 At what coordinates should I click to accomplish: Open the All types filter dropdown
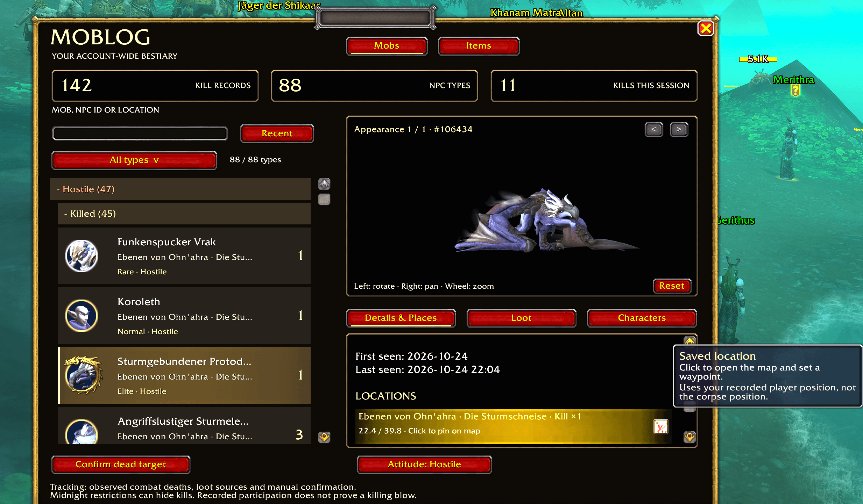click(134, 160)
